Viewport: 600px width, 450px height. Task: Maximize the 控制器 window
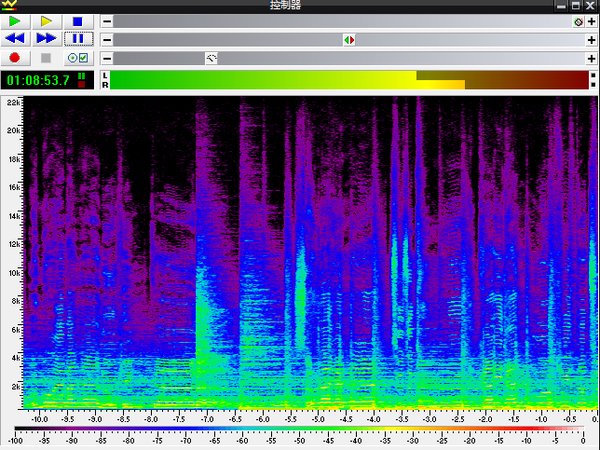(x=576, y=5)
